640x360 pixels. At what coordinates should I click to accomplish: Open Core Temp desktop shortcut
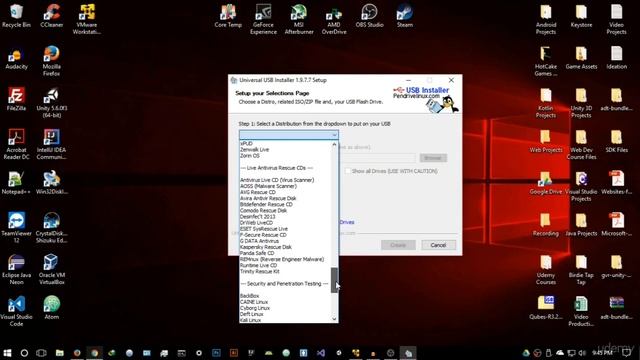pyautogui.click(x=228, y=16)
